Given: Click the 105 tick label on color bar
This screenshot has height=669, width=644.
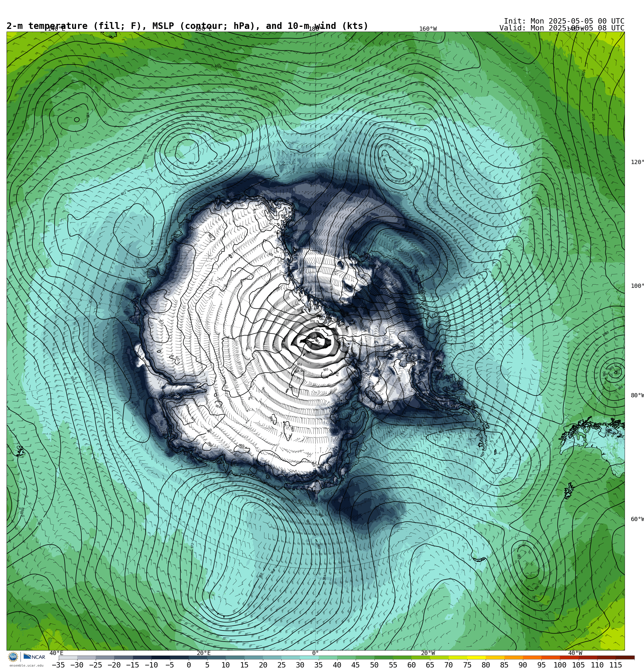Looking at the screenshot, I should (578, 665).
